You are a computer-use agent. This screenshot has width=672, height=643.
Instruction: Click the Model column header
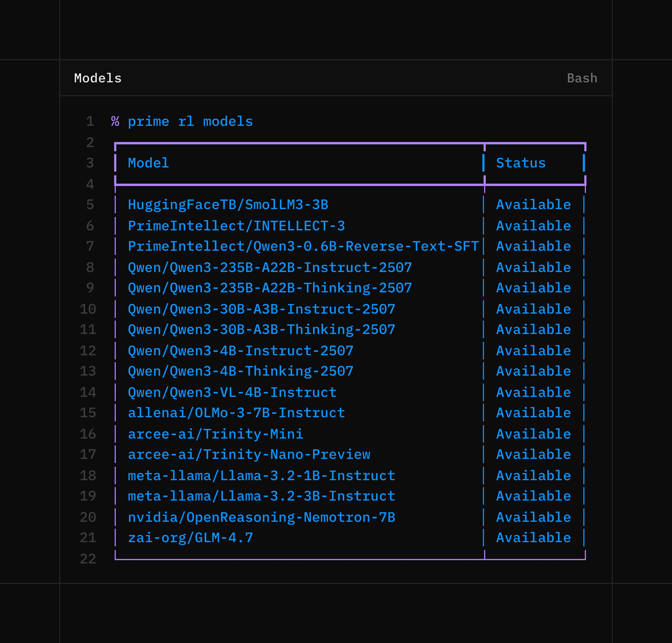[148, 163]
